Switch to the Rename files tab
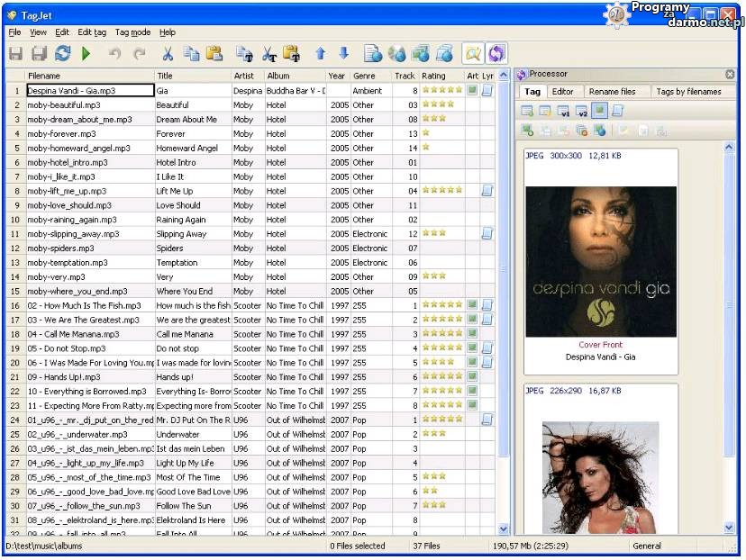Screen dimensions: 746x560 click(x=612, y=92)
